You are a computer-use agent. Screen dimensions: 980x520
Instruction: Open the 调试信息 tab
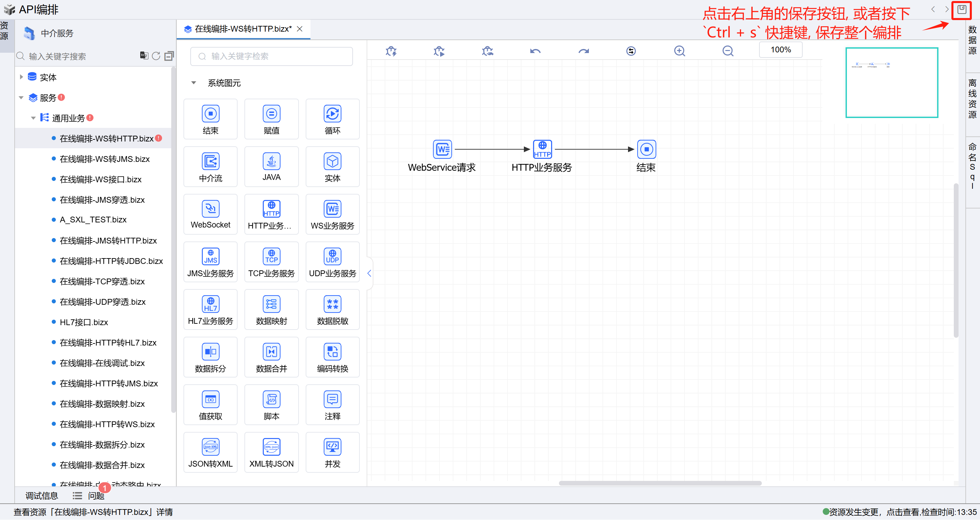[42, 496]
